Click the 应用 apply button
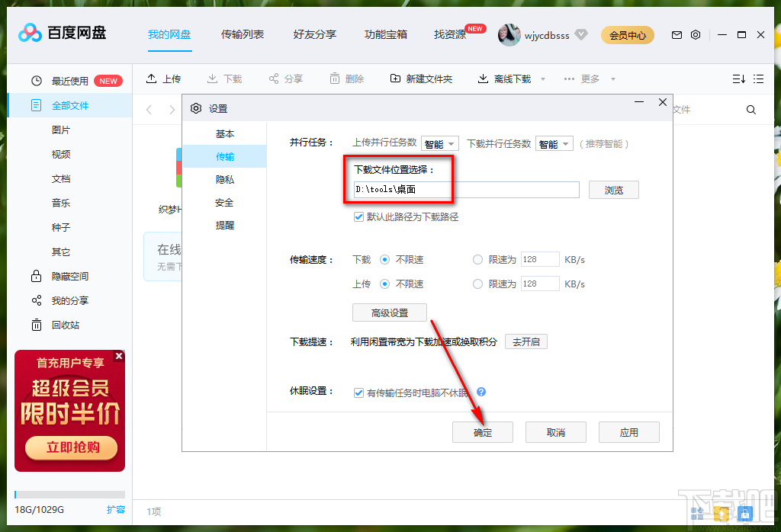The width and height of the screenshot is (781, 532). [x=629, y=432]
